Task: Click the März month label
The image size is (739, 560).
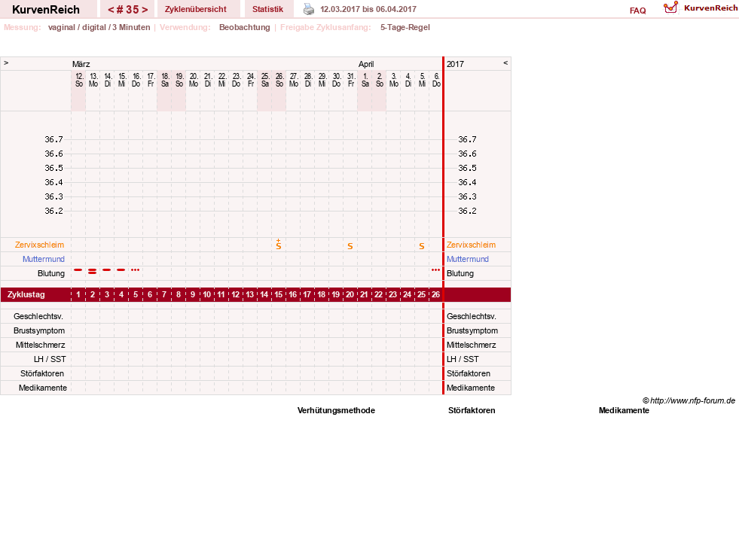Action: point(81,64)
